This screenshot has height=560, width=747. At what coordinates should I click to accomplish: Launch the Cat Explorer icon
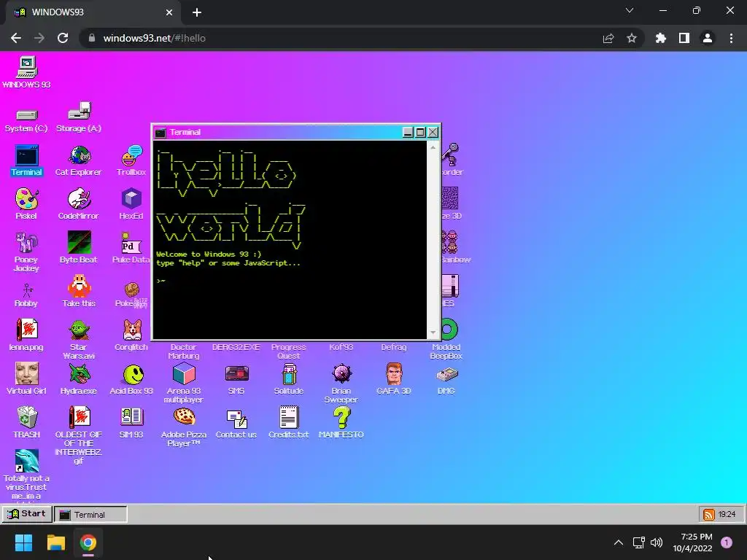(79, 156)
